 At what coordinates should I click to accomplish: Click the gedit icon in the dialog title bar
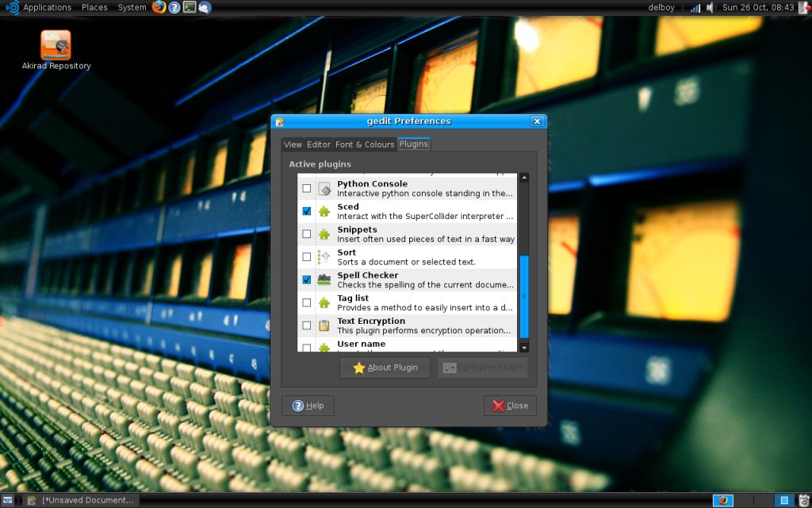pos(280,121)
